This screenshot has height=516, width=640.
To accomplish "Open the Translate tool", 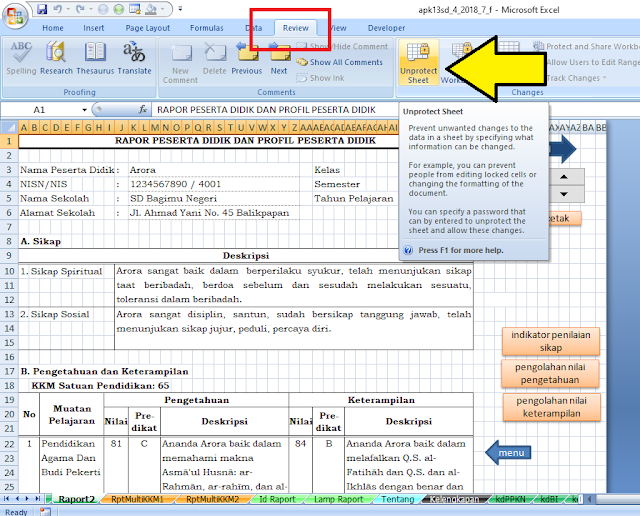I will pyautogui.click(x=134, y=58).
